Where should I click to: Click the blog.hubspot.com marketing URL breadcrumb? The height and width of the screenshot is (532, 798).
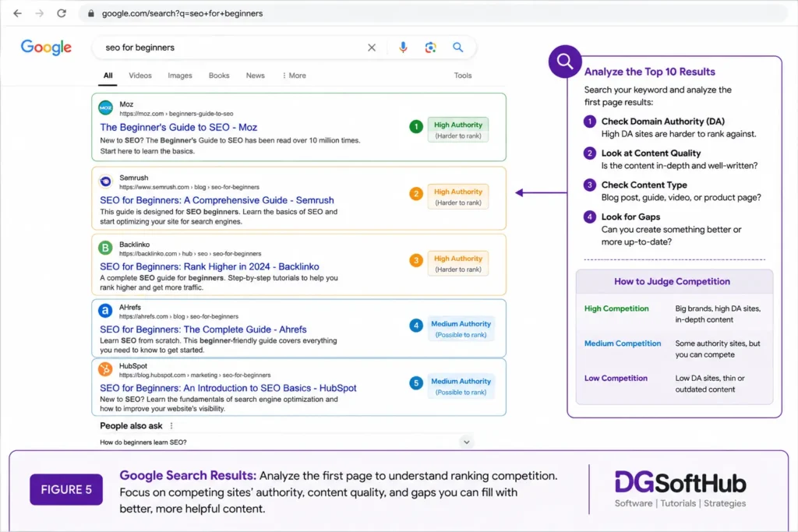pos(194,375)
